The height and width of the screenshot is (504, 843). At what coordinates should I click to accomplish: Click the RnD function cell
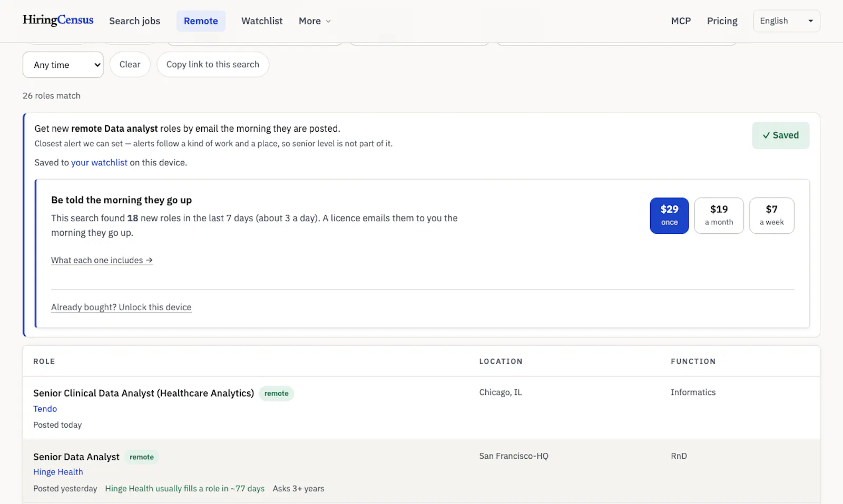click(679, 456)
